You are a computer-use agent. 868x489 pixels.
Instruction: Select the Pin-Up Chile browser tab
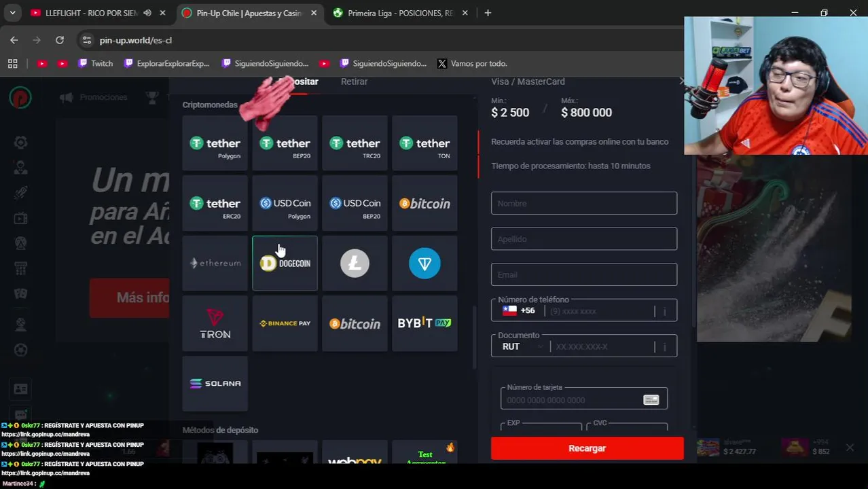(x=248, y=13)
